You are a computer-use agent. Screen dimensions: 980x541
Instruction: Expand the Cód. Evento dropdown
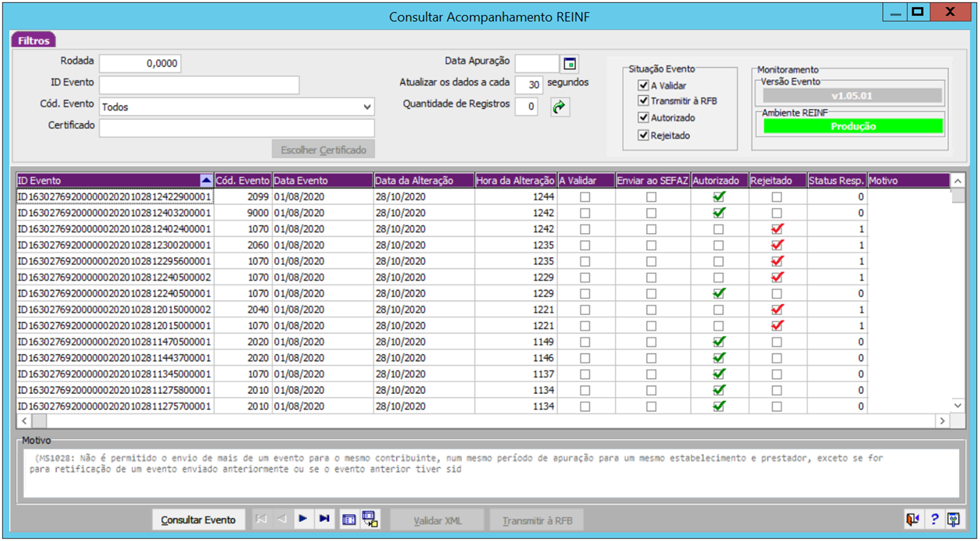pos(367,107)
